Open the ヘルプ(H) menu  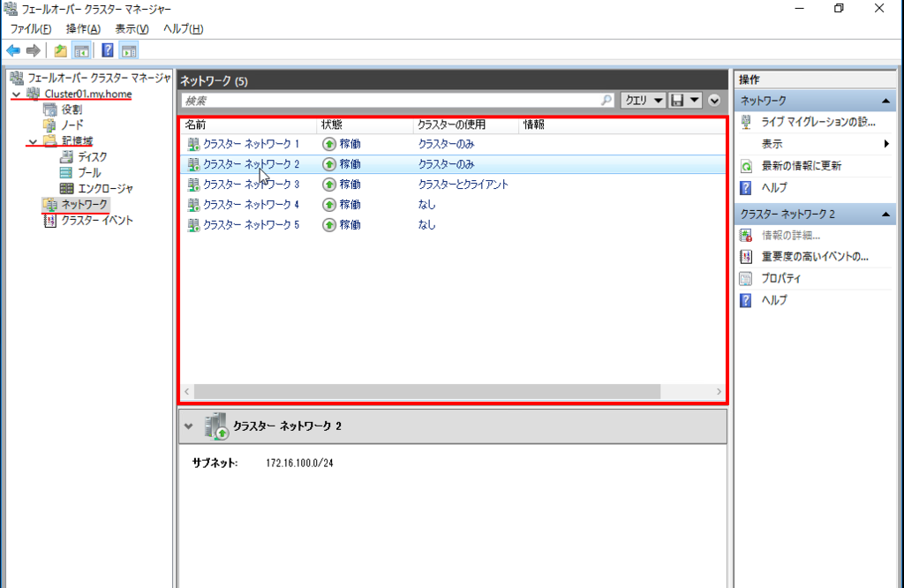[x=183, y=29]
